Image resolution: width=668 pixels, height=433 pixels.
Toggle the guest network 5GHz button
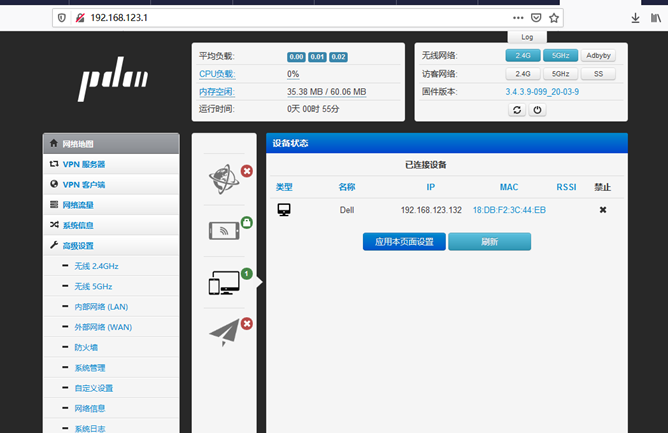[560, 74]
